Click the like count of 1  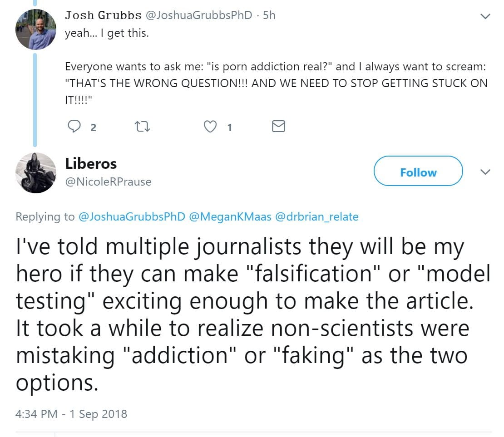click(229, 128)
